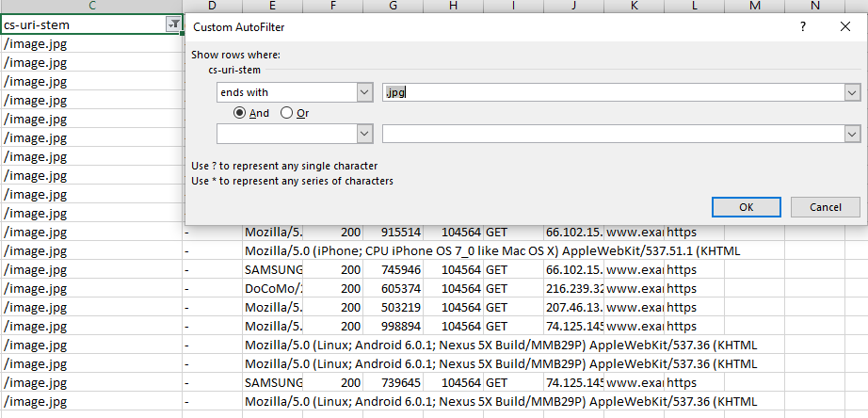Click the filter button on cs-uri-stem header

pyautogui.click(x=172, y=25)
